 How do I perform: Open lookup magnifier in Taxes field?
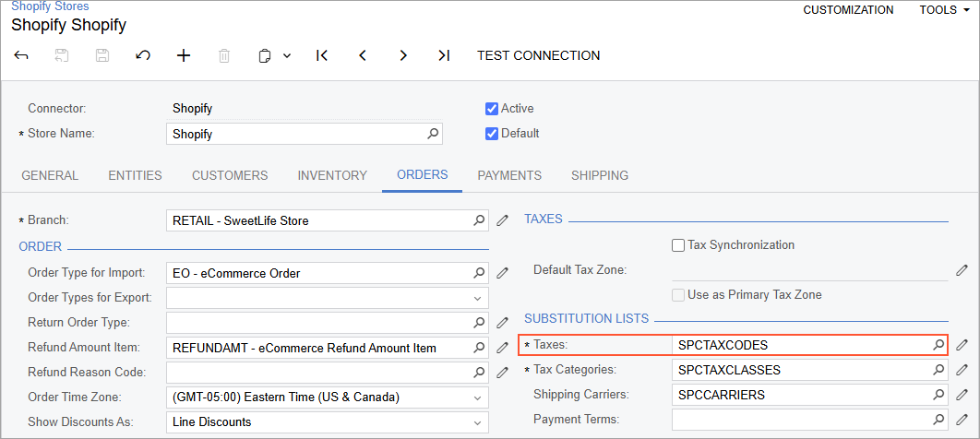click(938, 345)
